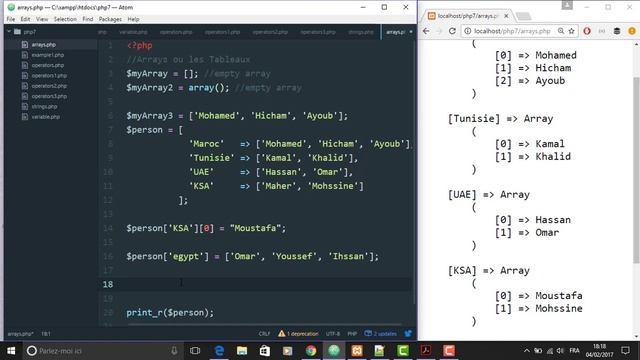The height and width of the screenshot is (360, 640).
Task: Open File Explorer from the taskbar
Action: [242, 351]
